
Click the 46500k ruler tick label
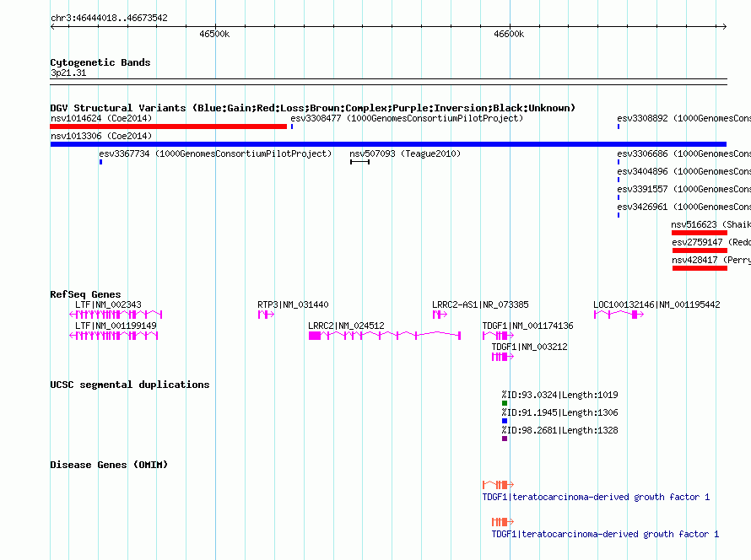214,34
